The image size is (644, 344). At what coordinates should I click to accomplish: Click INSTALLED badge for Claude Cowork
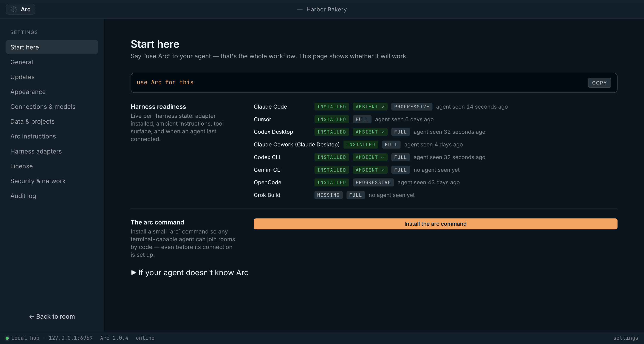click(x=361, y=145)
